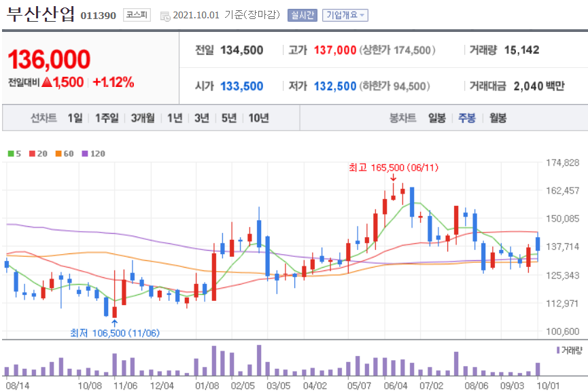Image resolution: width=588 pixels, height=392 pixels.
Task: Select the 1주일 one-week chart period
Action: (106, 117)
